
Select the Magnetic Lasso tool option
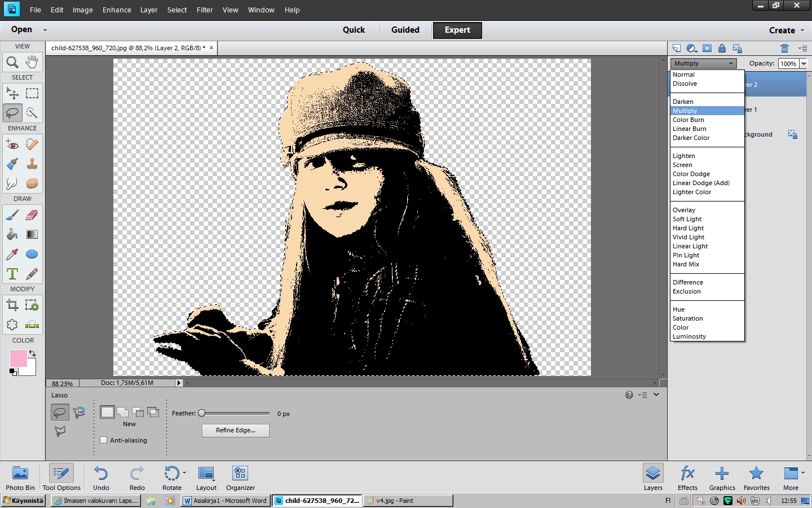79,412
